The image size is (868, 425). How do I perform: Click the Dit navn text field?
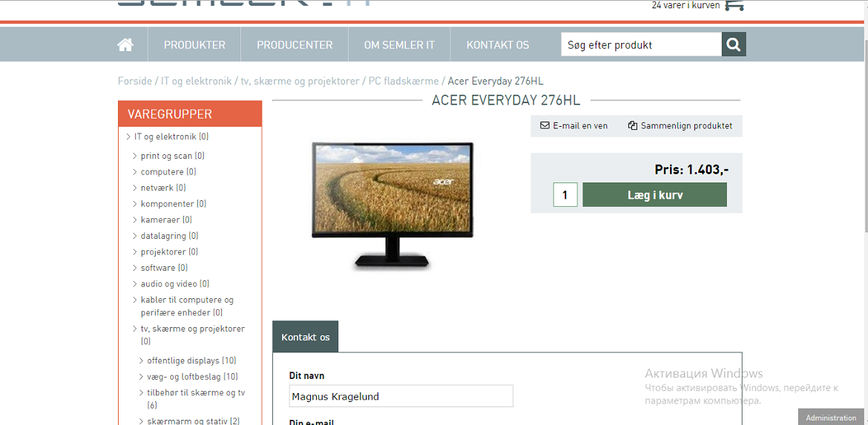(401, 396)
